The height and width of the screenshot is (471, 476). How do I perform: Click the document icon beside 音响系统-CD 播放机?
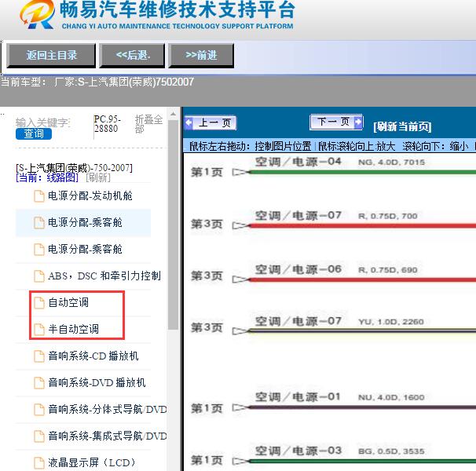38,356
